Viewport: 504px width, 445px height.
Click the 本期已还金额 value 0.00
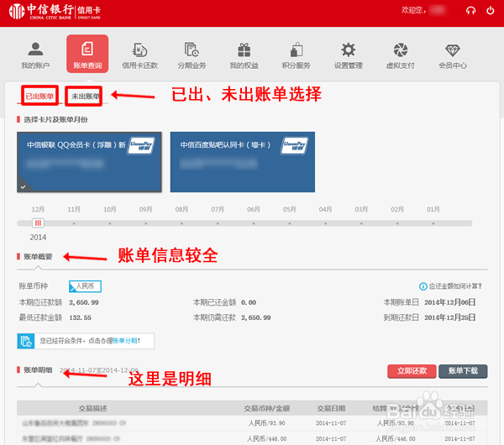point(249,302)
